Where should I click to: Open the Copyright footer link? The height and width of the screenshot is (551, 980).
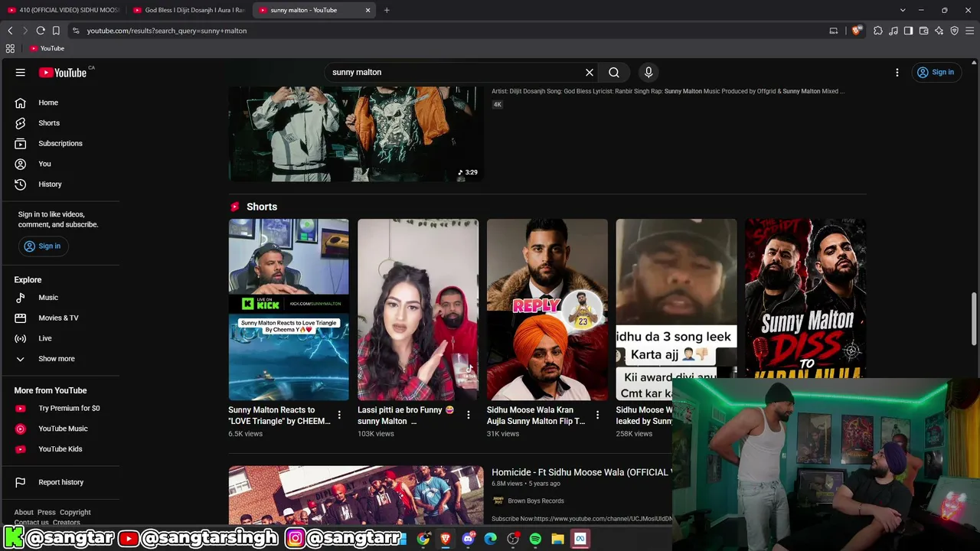point(75,513)
